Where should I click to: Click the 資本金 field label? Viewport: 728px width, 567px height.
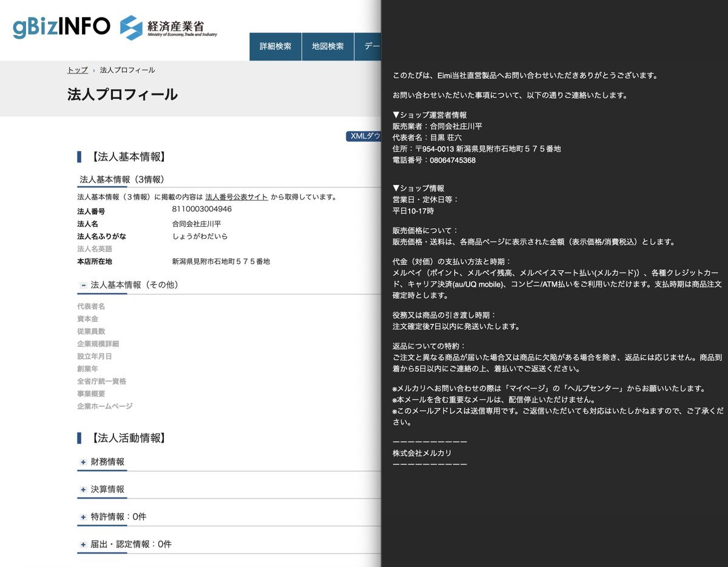click(x=87, y=319)
